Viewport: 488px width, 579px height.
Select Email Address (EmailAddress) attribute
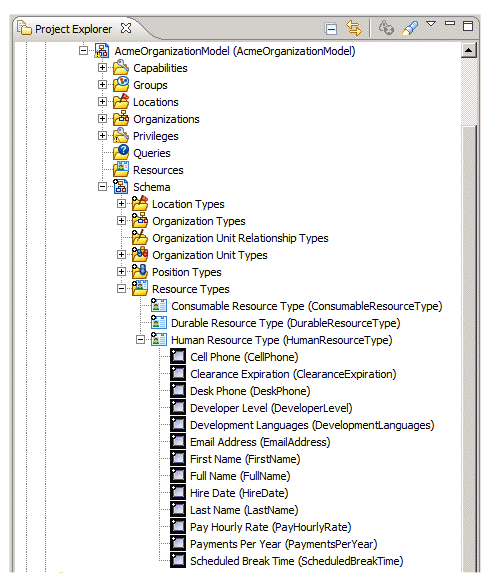(x=260, y=442)
